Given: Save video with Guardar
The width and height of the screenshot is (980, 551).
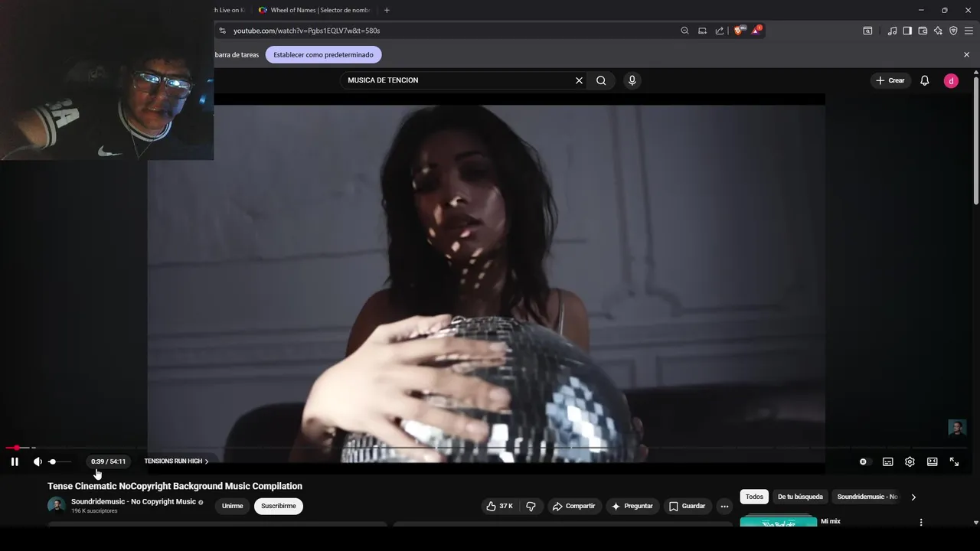Looking at the screenshot, I should [687, 506].
